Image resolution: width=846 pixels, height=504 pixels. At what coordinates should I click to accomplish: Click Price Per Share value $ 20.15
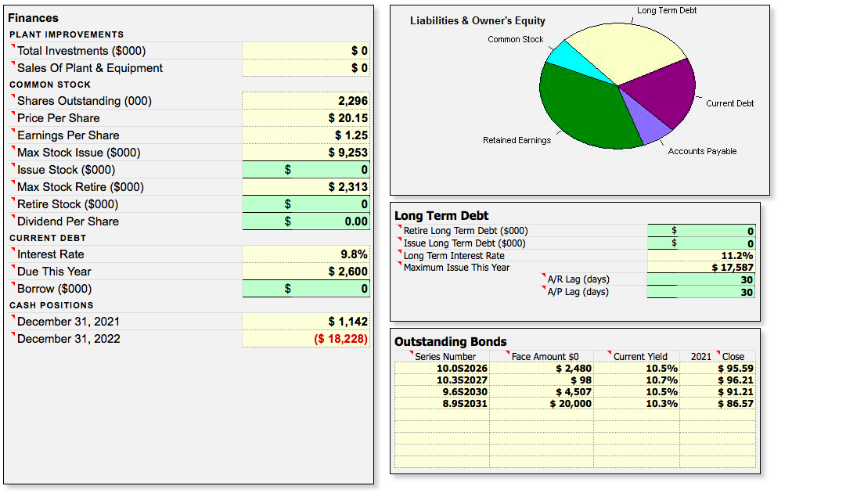(306, 118)
